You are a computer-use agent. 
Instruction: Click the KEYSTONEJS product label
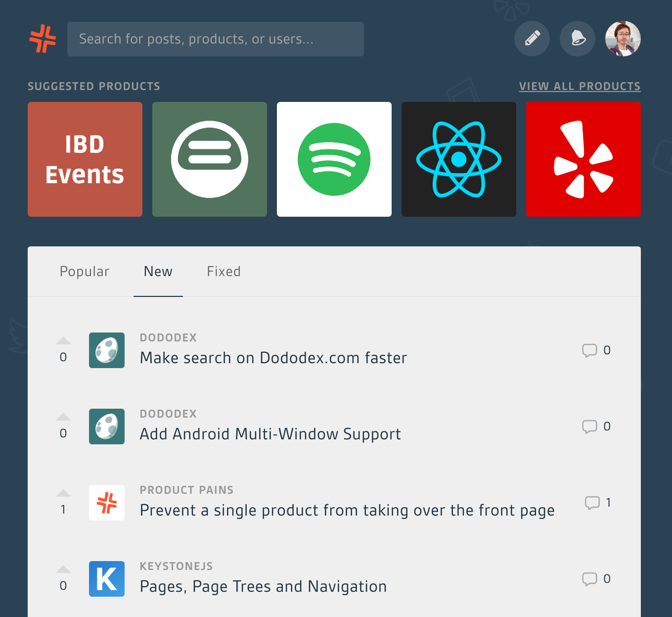coord(176,567)
